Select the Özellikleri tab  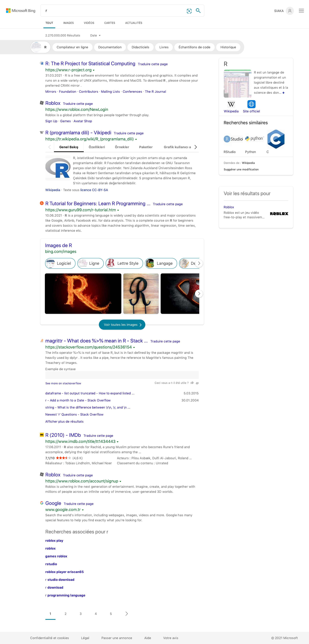pyautogui.click(x=97, y=147)
